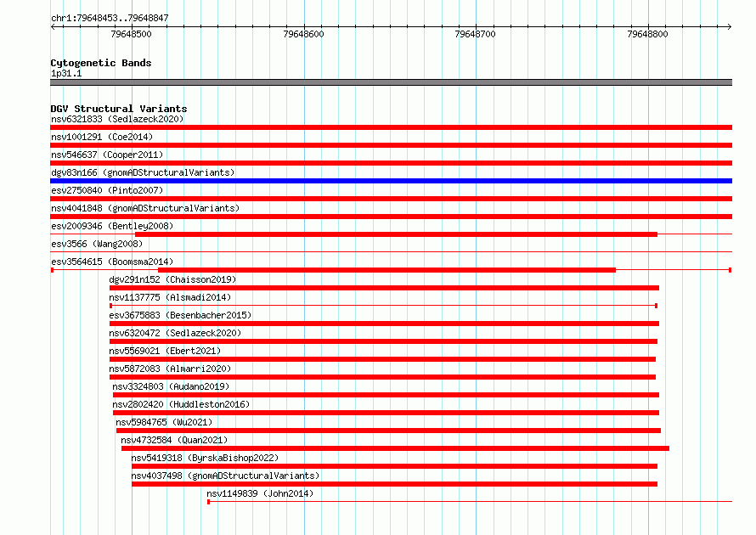Click the nsv5872083 (Almarri2020) label
Viewport: 756px width, 535px height.
170,369
